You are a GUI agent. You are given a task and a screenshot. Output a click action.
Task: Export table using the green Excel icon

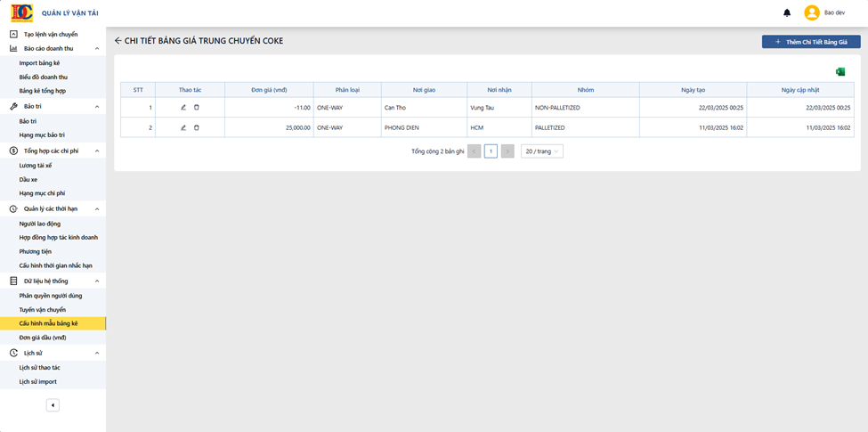click(840, 71)
